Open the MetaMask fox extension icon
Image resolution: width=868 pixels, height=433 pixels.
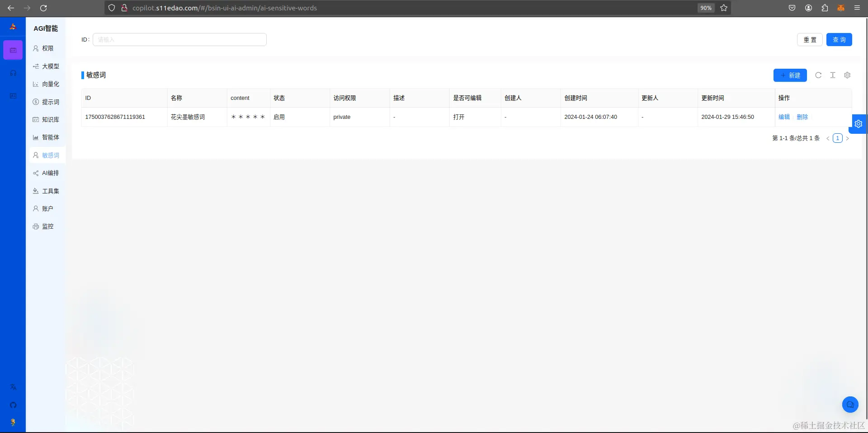pyautogui.click(x=841, y=8)
